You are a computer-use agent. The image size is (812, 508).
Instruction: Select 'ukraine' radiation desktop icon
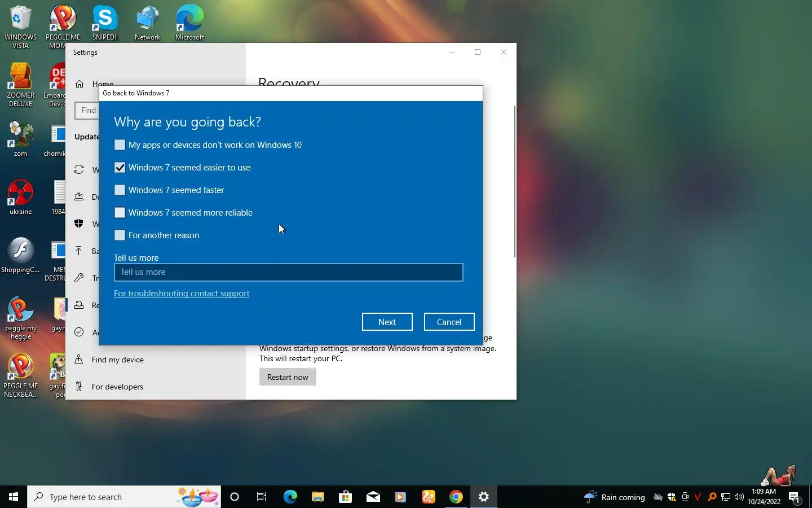(21, 198)
